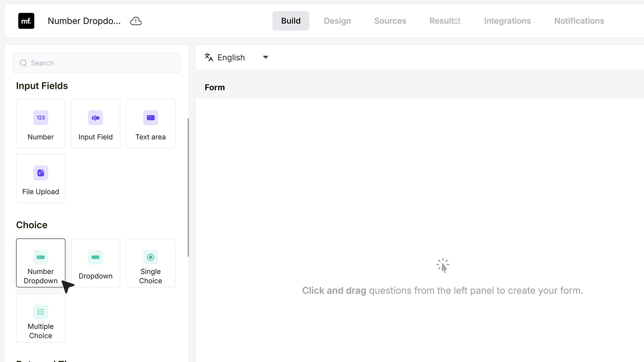
Task: Switch to the Design tab
Action: (x=337, y=21)
